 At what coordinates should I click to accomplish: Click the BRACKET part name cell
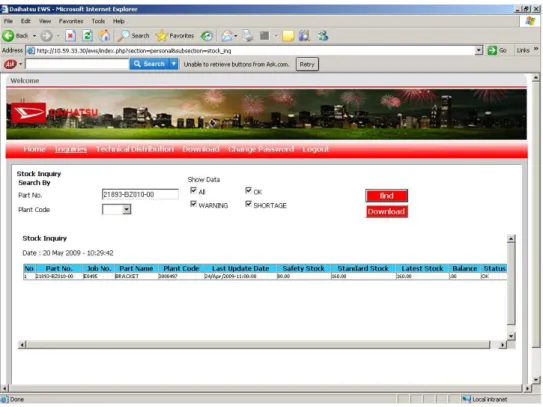136,276
